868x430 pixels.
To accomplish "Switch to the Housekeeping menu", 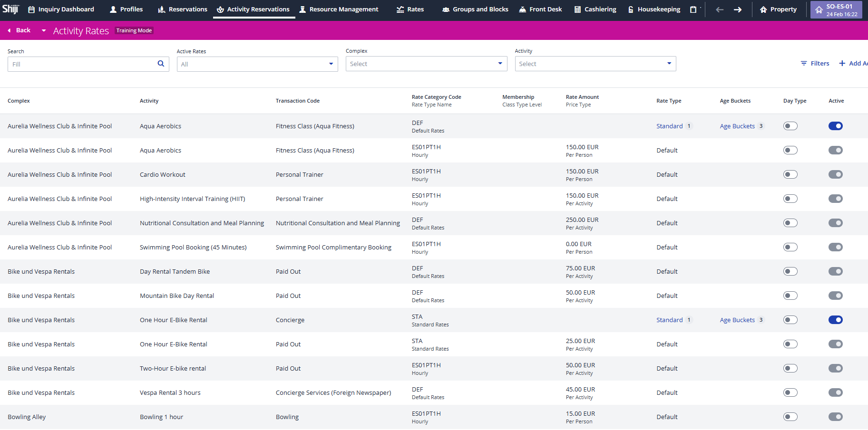I will [x=654, y=10].
